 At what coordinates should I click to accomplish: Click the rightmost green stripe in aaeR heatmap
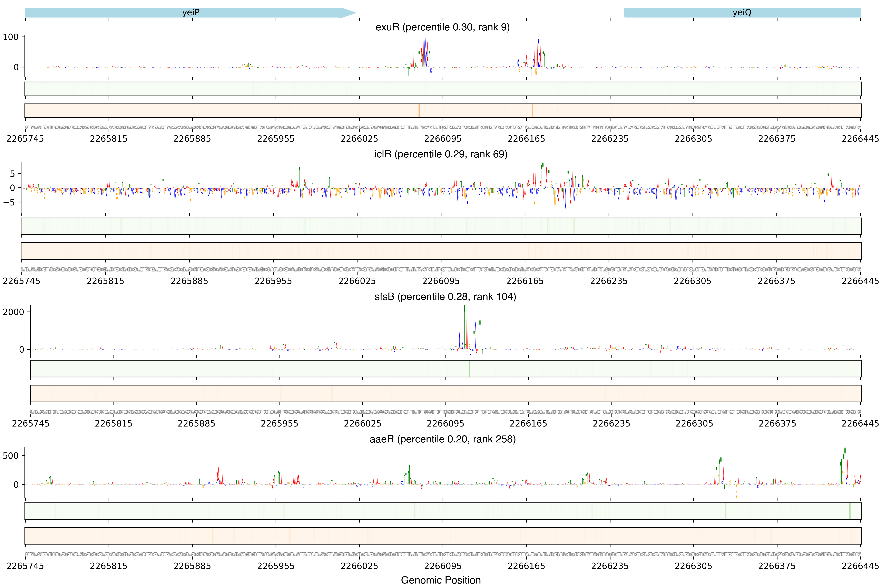849,511
